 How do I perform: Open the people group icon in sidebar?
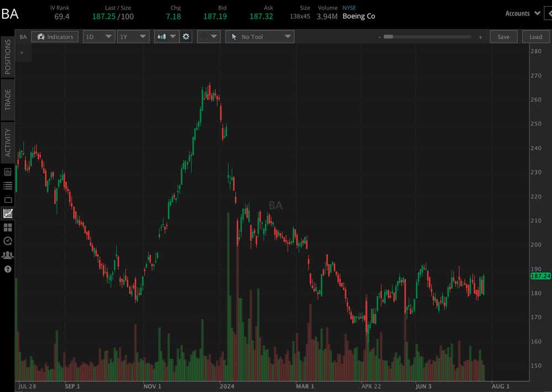(8, 255)
